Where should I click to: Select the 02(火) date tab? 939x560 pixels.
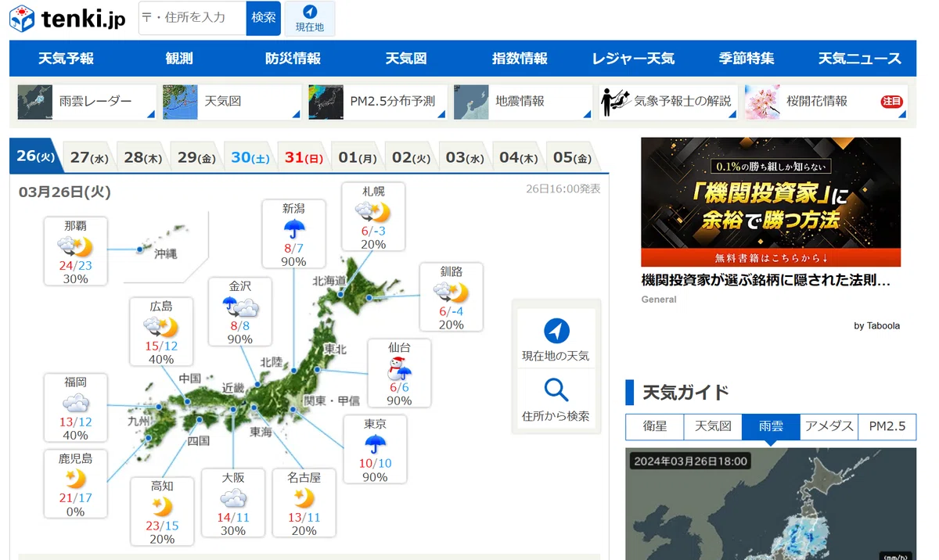(412, 157)
